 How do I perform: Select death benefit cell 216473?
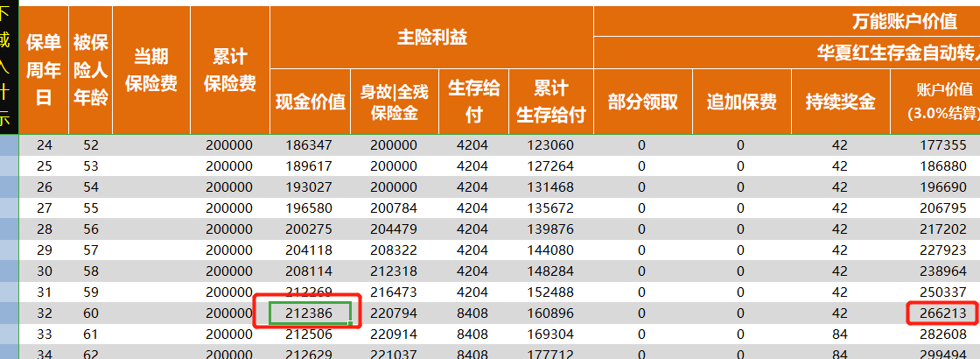click(394, 292)
